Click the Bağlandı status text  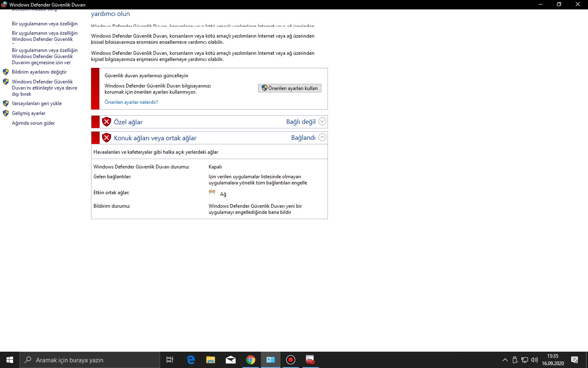coord(303,138)
